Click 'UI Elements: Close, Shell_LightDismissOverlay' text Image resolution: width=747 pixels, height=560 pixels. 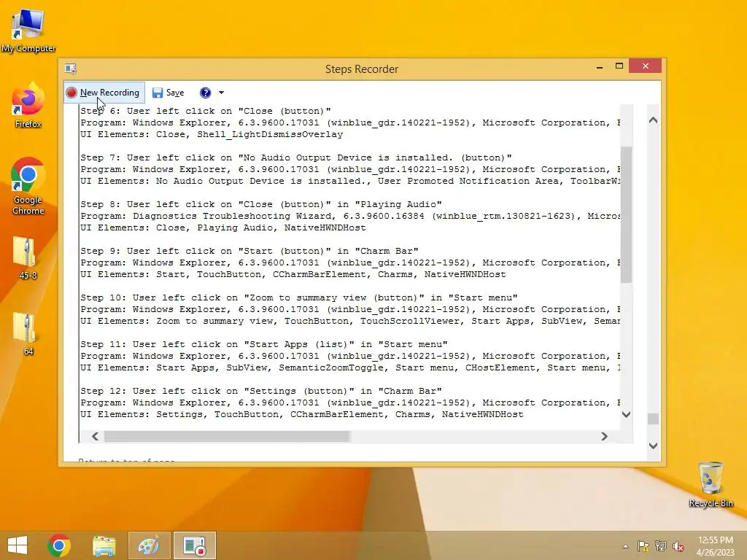[212, 134]
